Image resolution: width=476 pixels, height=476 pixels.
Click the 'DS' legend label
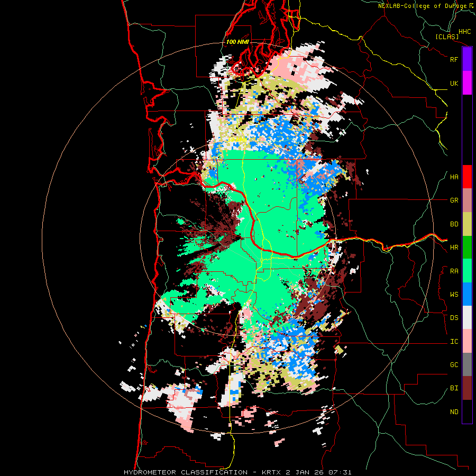(454, 318)
